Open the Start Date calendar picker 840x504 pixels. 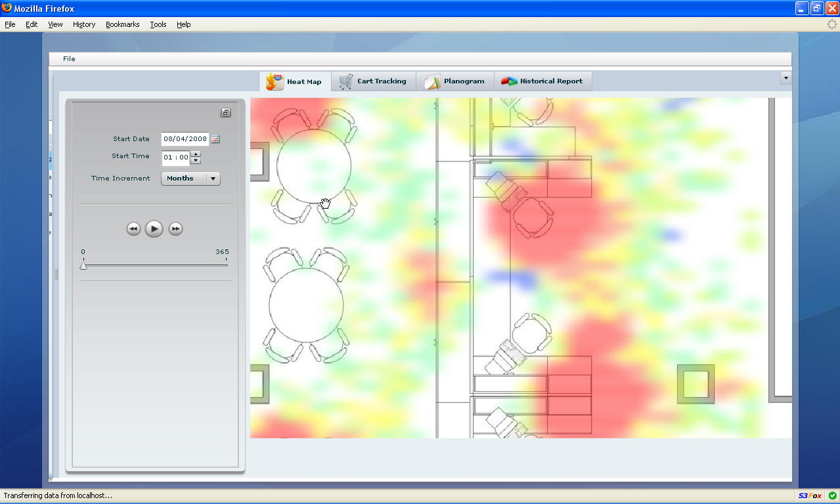click(x=215, y=139)
